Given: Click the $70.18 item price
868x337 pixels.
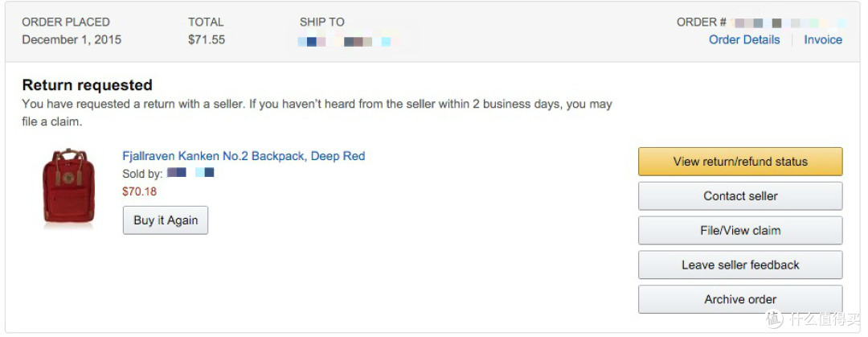Looking at the screenshot, I should (x=140, y=191).
